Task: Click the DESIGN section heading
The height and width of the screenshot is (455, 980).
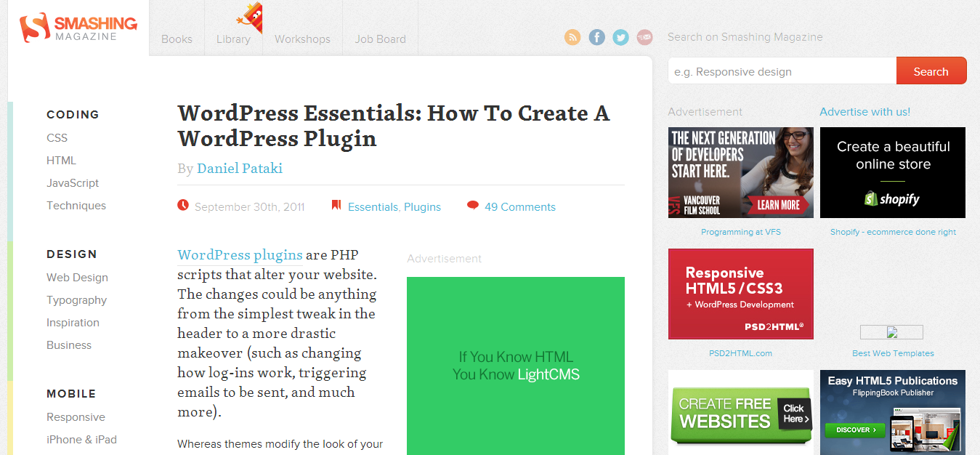Action: point(71,254)
